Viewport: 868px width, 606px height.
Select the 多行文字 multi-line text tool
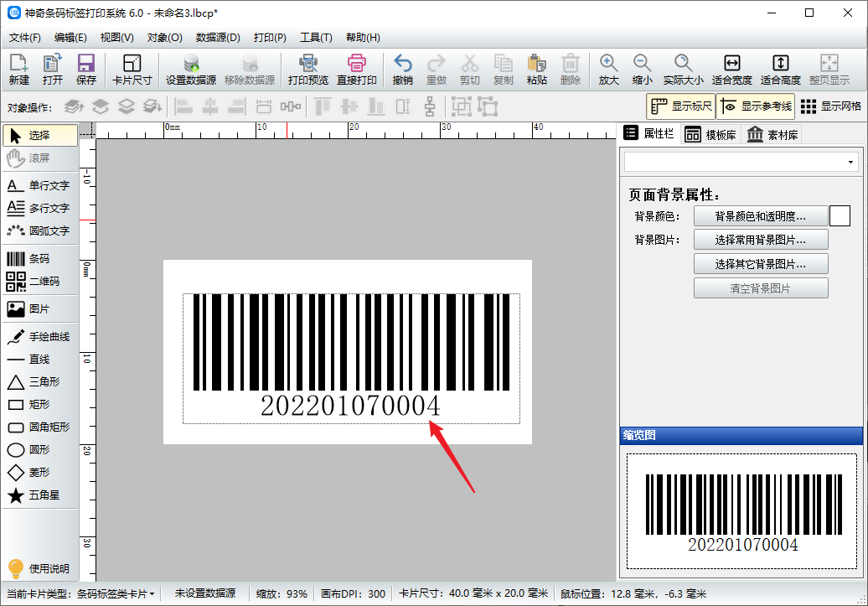pos(40,208)
